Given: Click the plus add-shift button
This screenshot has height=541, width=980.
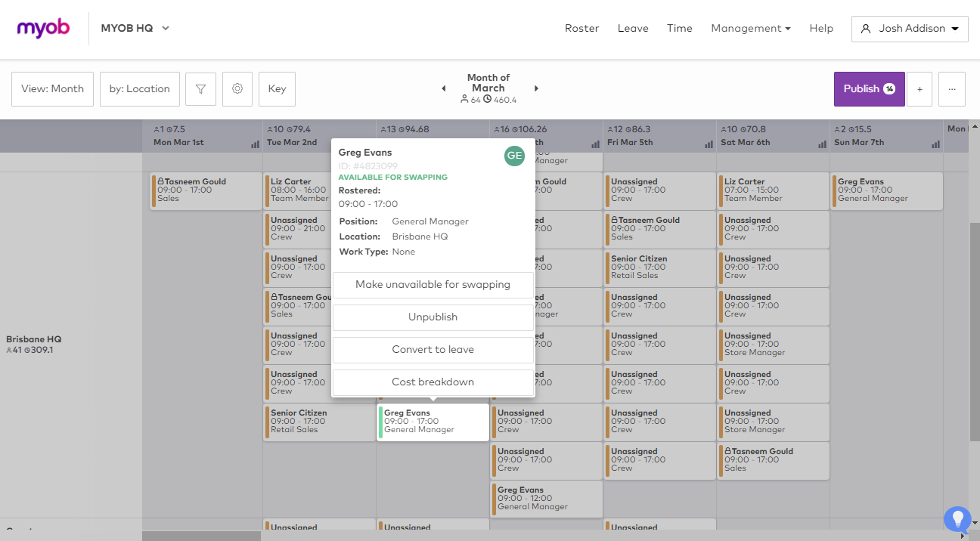Looking at the screenshot, I should click(920, 89).
